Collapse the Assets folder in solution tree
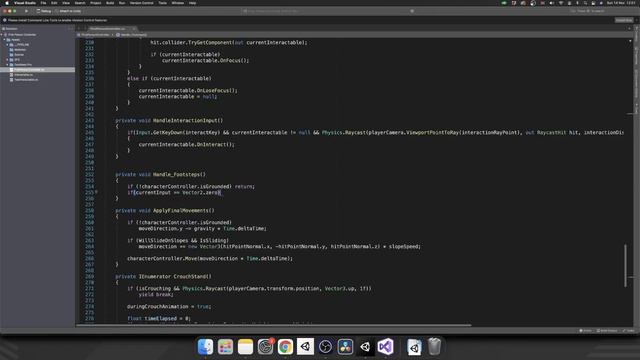This screenshot has height=360, width=640. tap(5, 40)
